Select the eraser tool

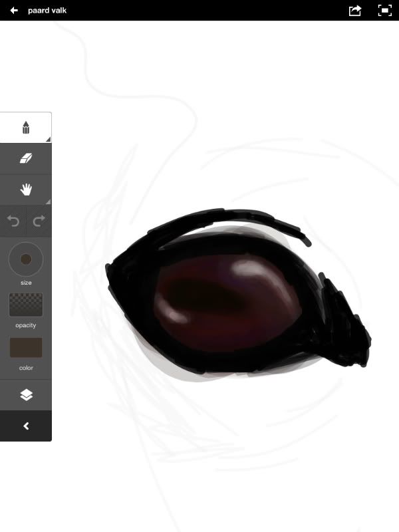pos(26,159)
